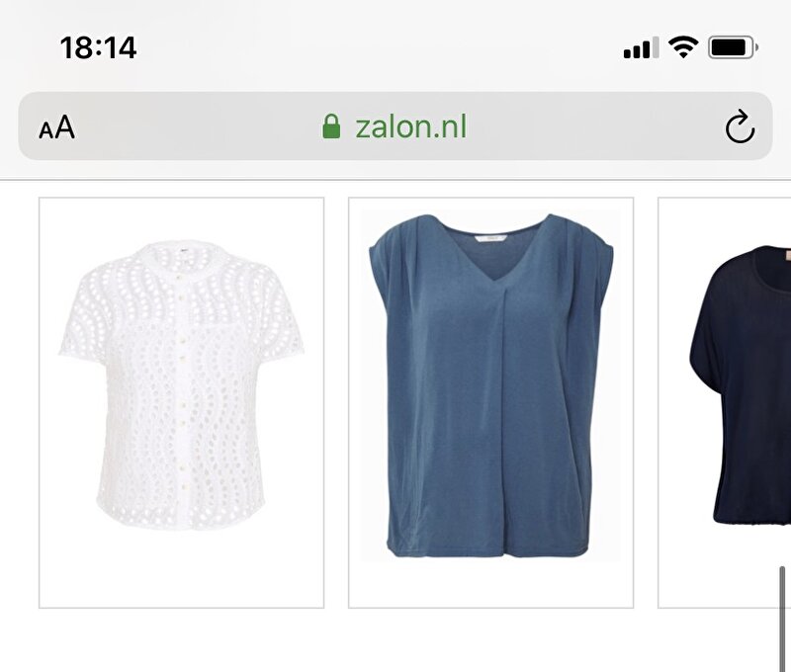Click the vertical scroll indicator bar
791x672 pixels.
pos(782,619)
